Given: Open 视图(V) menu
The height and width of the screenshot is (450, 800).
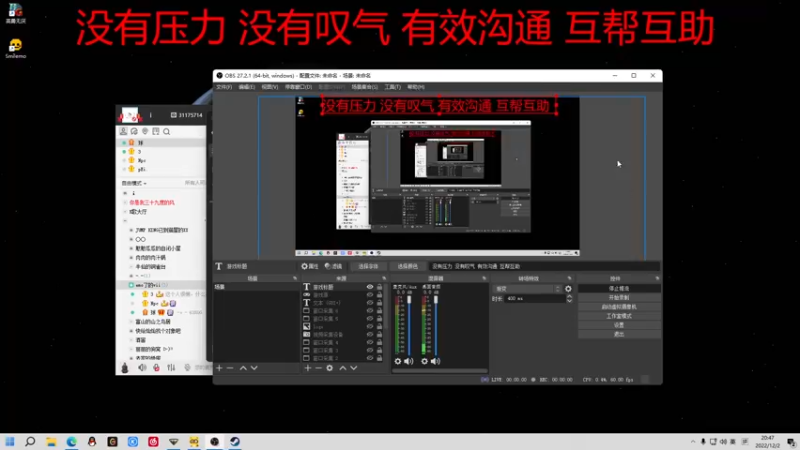Looking at the screenshot, I should pos(270,87).
